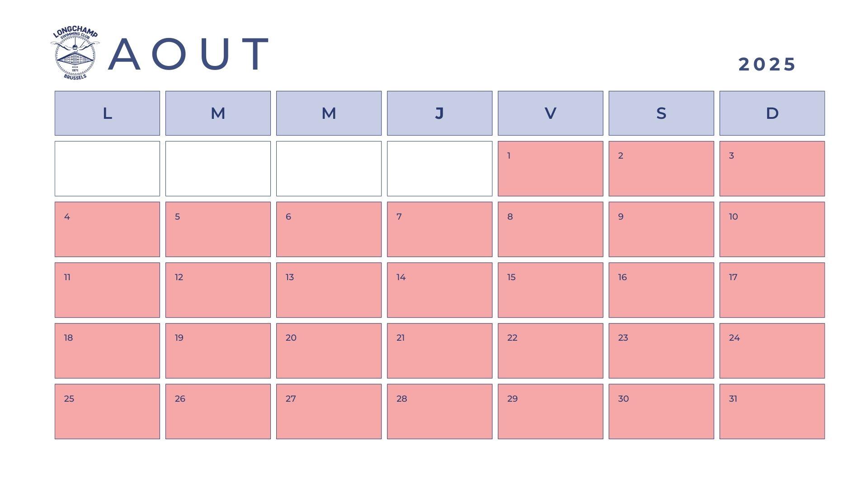Viewport: 868px width, 488px height.
Task: Select day 7 in the calendar
Action: [439, 229]
